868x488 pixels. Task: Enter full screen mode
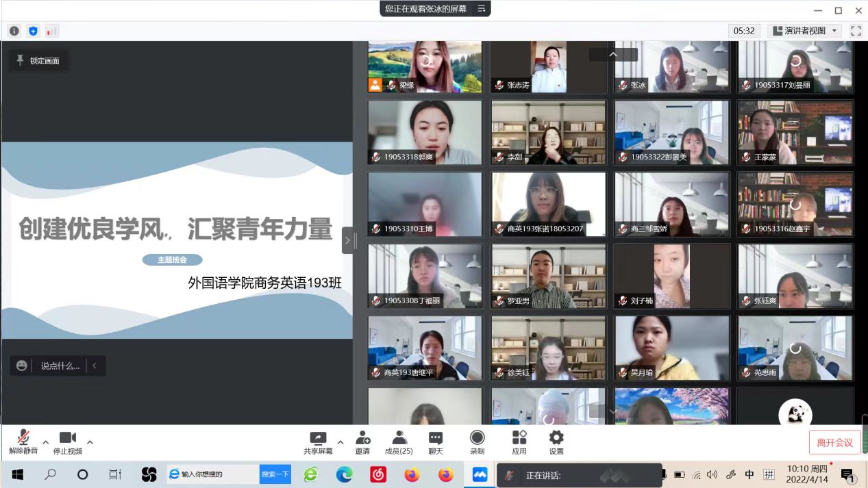(855, 31)
